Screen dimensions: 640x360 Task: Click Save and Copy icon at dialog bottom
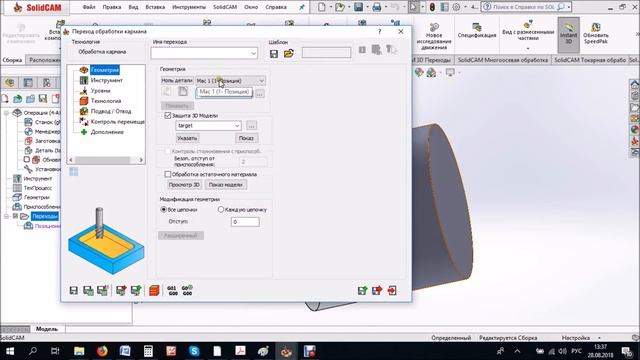[102, 290]
